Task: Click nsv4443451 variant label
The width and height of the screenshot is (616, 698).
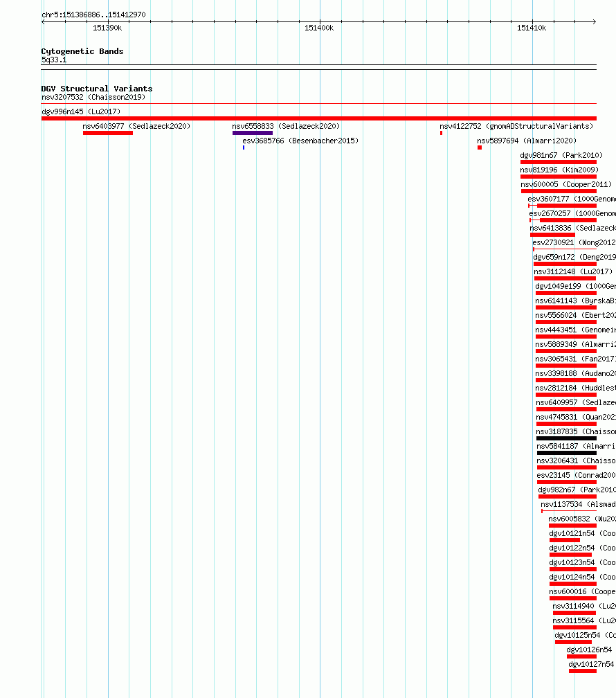Action: click(575, 330)
